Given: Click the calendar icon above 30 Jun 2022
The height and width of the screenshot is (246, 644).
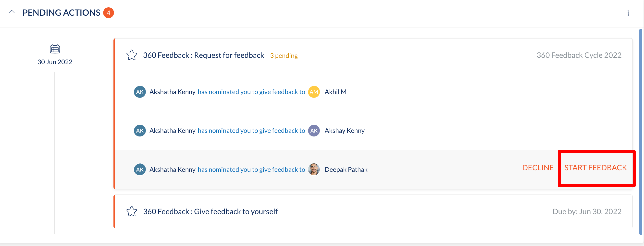Looking at the screenshot, I should click(x=55, y=49).
